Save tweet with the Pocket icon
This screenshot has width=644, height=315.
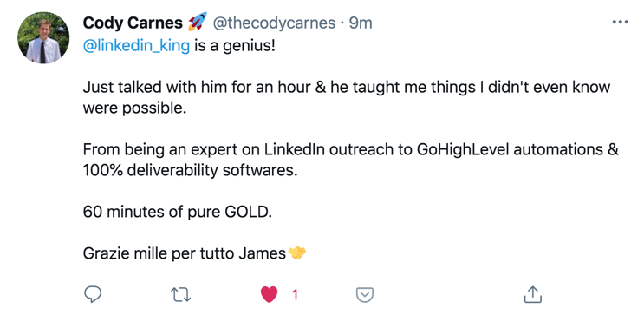pos(365,294)
